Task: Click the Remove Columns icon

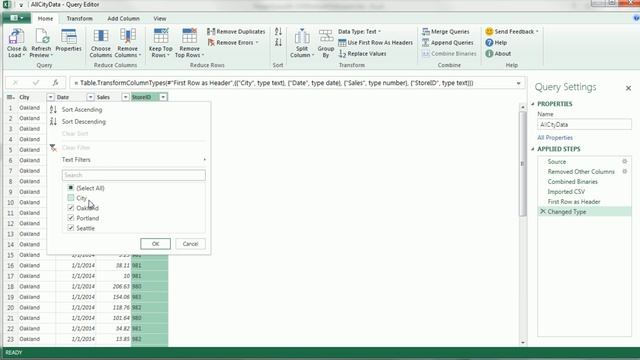Action: (x=127, y=36)
